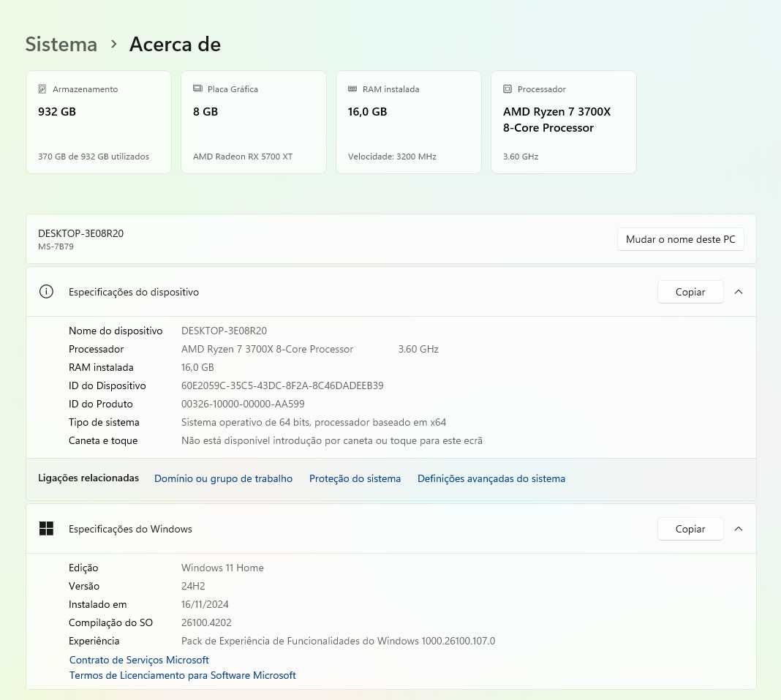Select product ID 00326-10000-00000-AA599
The width and height of the screenshot is (781, 700).
tap(243, 404)
